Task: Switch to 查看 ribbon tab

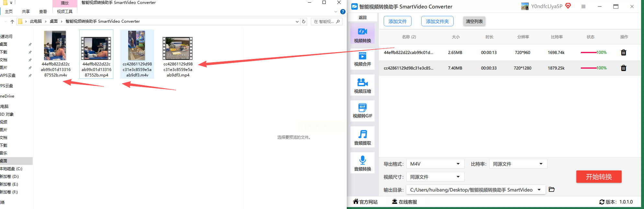Action: coord(43,12)
